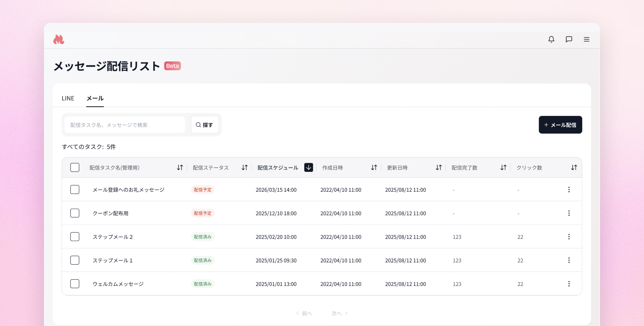The image size is (644, 326).
Task: Toggle the select-all checkbox in table header
Action: pyautogui.click(x=75, y=168)
